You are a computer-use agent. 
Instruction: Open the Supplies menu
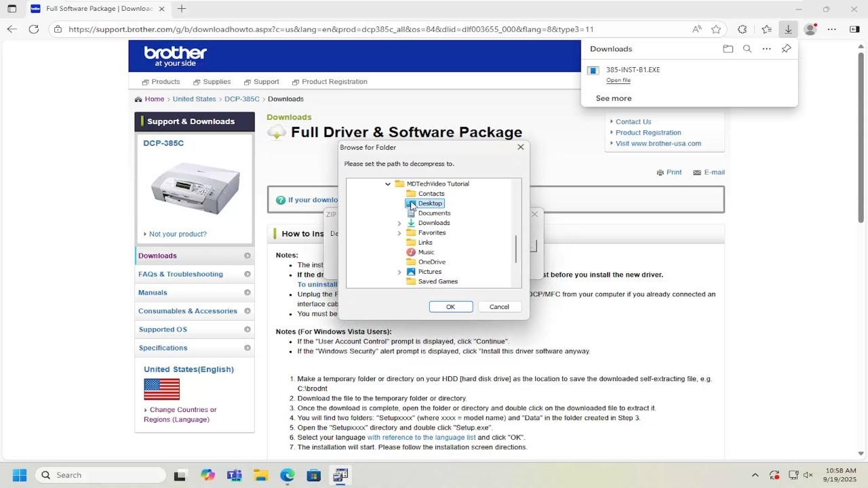click(212, 81)
